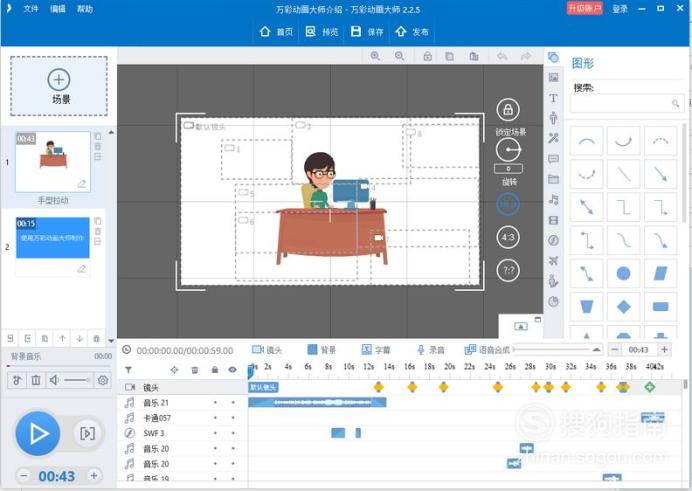Screen dimensions: 692x491
Task: Open 语音合成 speech synthesis
Action: coord(487,350)
